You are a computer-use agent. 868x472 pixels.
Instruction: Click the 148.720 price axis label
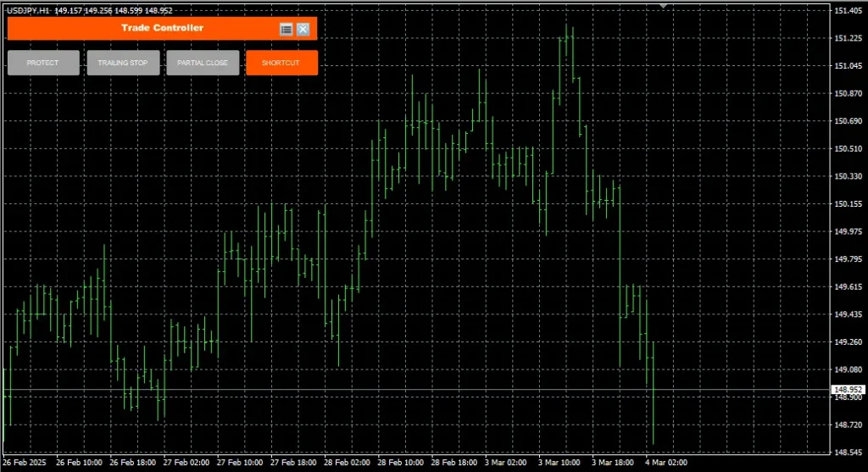tap(848, 425)
